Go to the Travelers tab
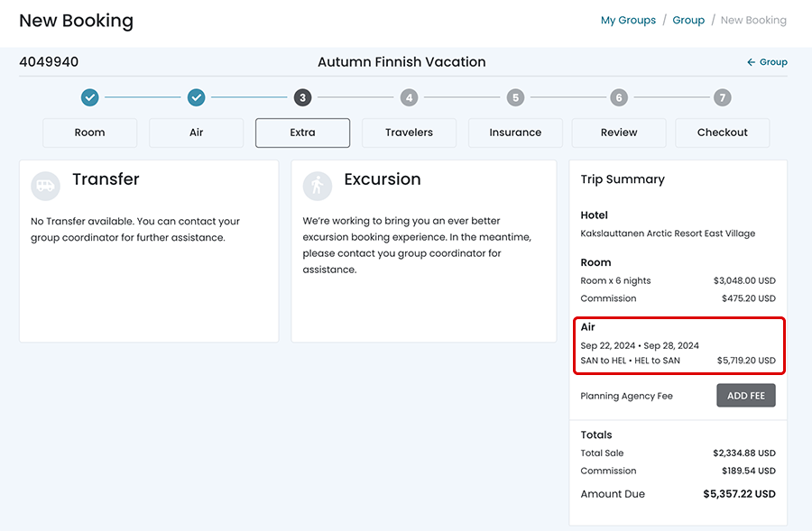The width and height of the screenshot is (812, 531). pyautogui.click(x=409, y=133)
